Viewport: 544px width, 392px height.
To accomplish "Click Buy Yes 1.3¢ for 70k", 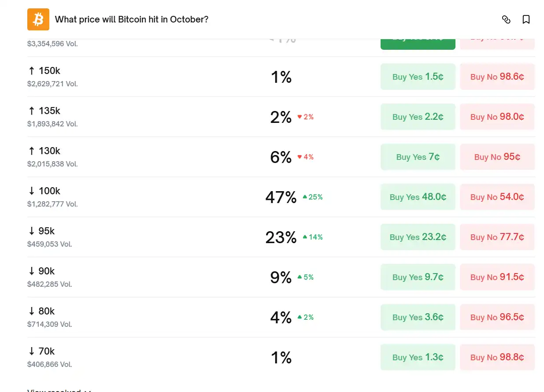I will 418,357.
